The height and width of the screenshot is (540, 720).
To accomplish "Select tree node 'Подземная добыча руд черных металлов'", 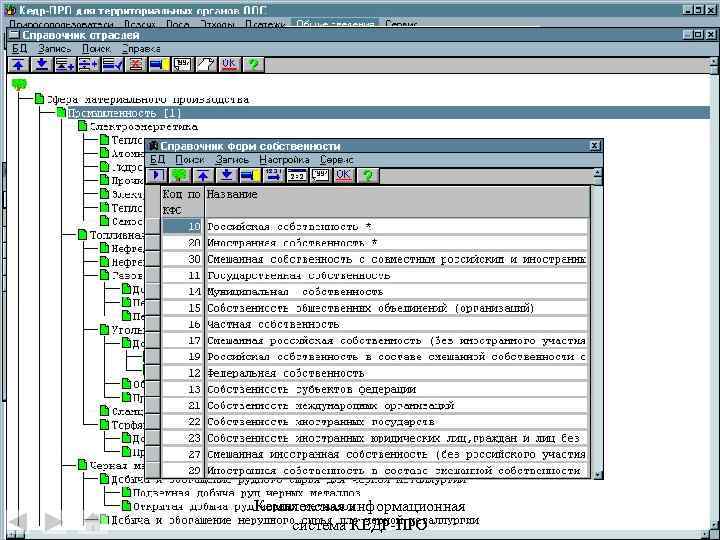I will click(247, 494).
